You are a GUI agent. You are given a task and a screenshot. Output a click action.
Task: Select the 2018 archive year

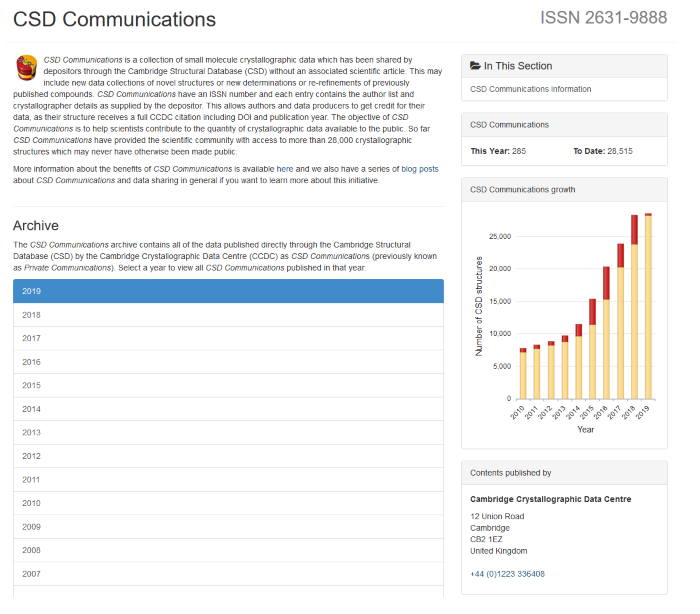pos(228,315)
